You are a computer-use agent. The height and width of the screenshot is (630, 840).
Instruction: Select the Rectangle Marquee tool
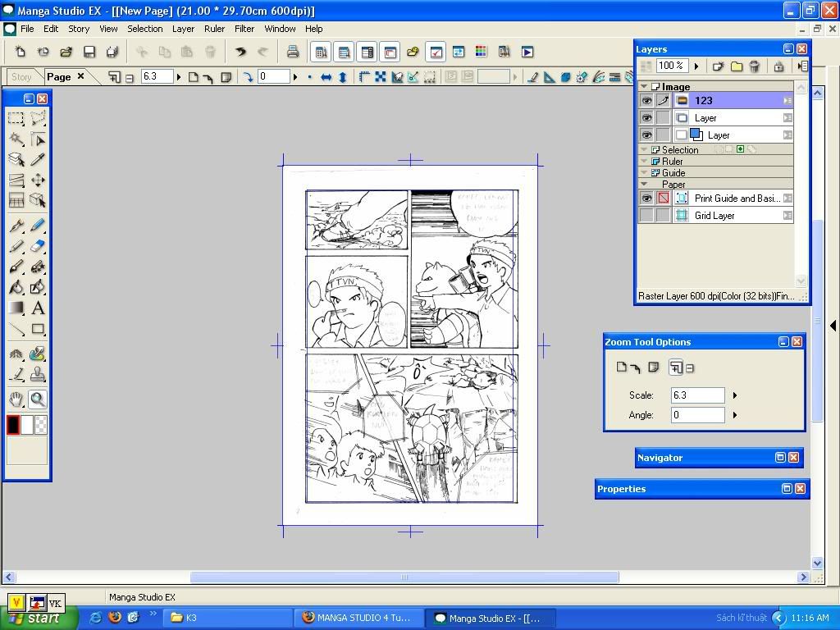click(16, 118)
